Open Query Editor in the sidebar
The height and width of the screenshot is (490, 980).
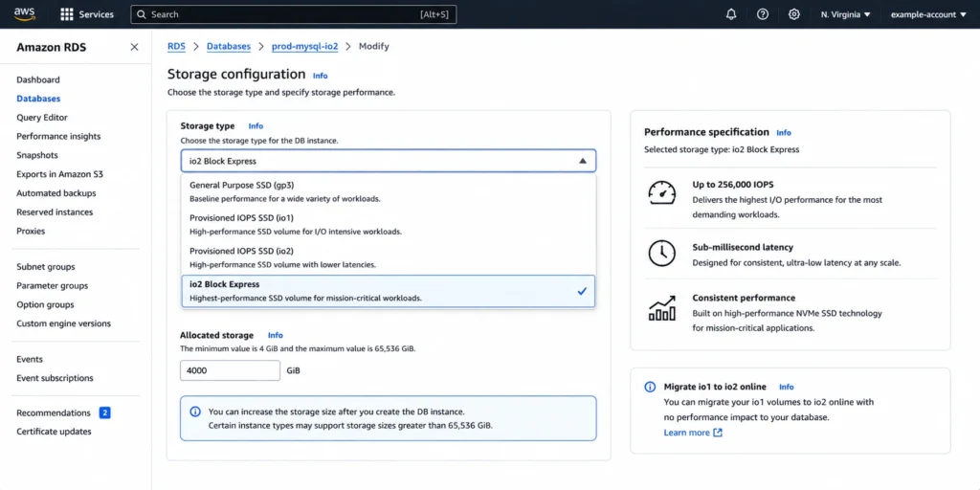coord(42,118)
